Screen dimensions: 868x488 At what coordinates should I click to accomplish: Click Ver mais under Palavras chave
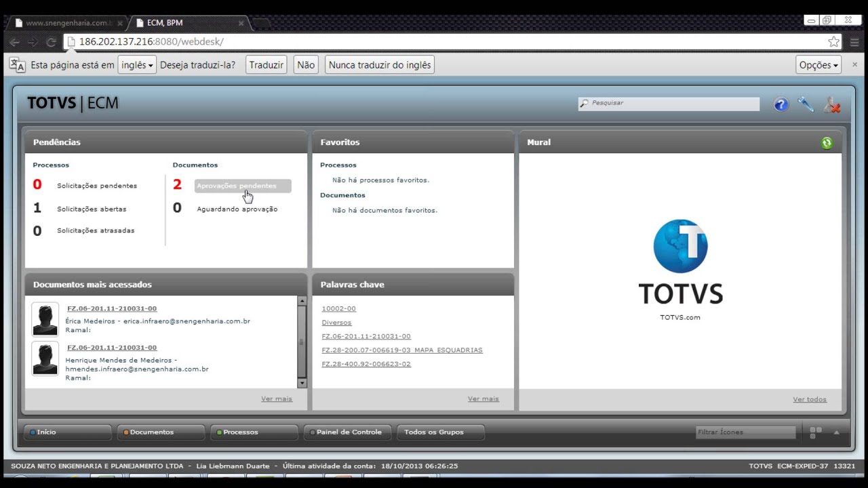pyautogui.click(x=484, y=399)
